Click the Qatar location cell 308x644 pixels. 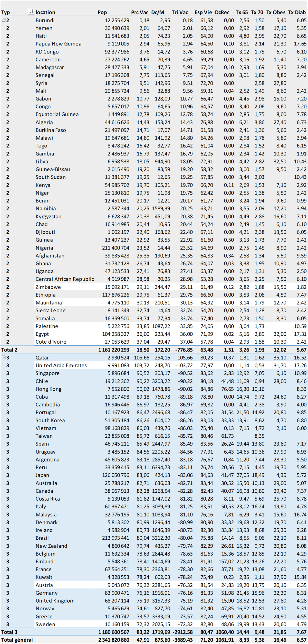(42, 358)
